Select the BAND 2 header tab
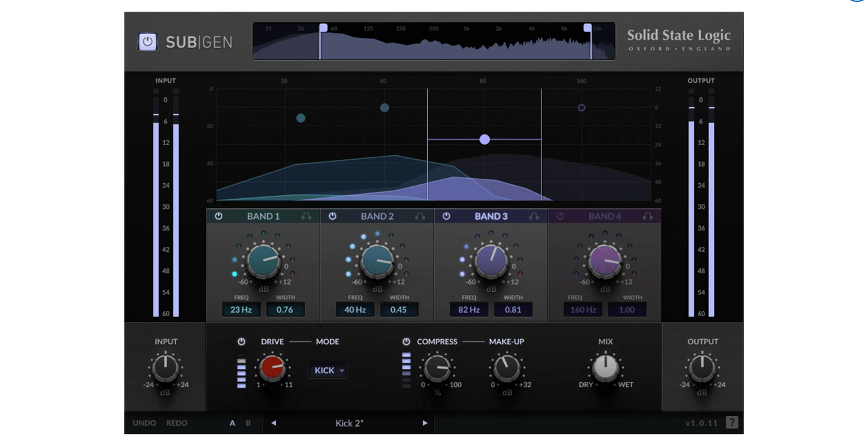This screenshot has width=868, height=442. click(x=377, y=216)
